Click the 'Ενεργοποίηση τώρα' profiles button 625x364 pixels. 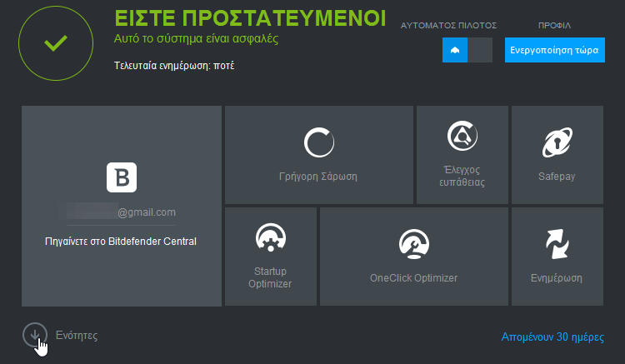pos(554,50)
